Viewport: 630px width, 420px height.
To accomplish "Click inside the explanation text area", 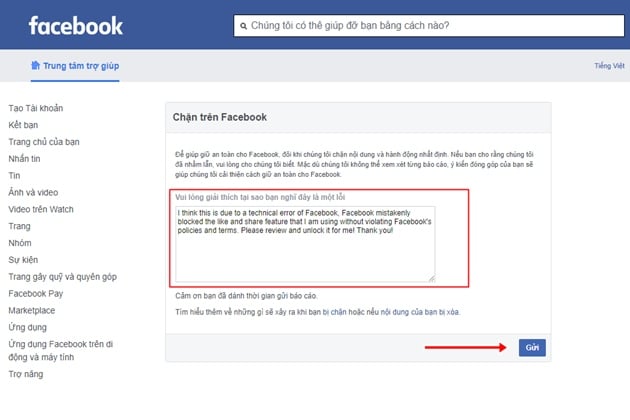I will pyautogui.click(x=305, y=244).
